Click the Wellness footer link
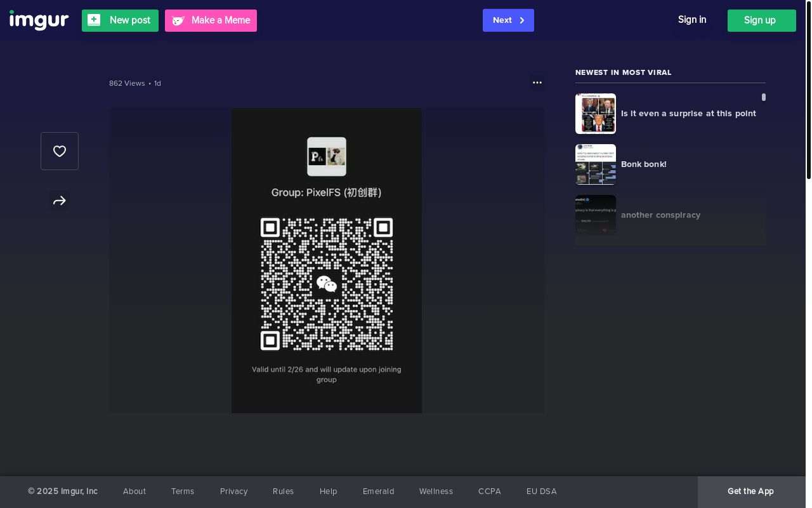The width and height of the screenshot is (812, 508). (x=436, y=491)
